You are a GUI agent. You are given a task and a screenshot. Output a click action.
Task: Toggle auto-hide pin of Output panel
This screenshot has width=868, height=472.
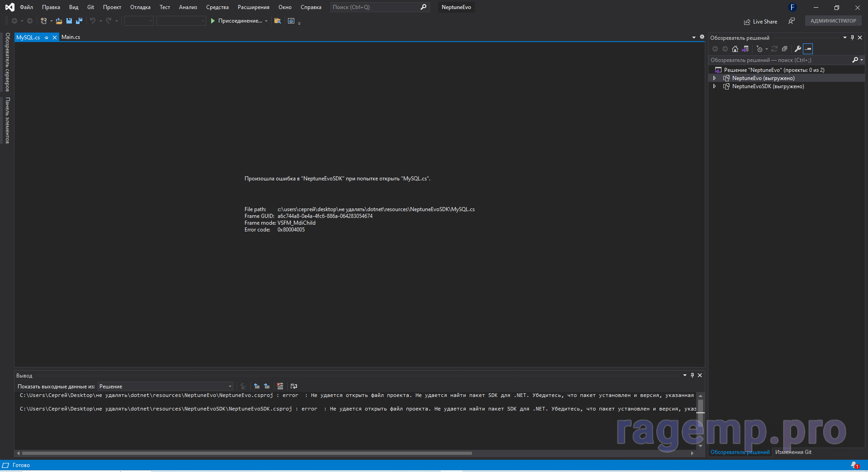click(692, 375)
